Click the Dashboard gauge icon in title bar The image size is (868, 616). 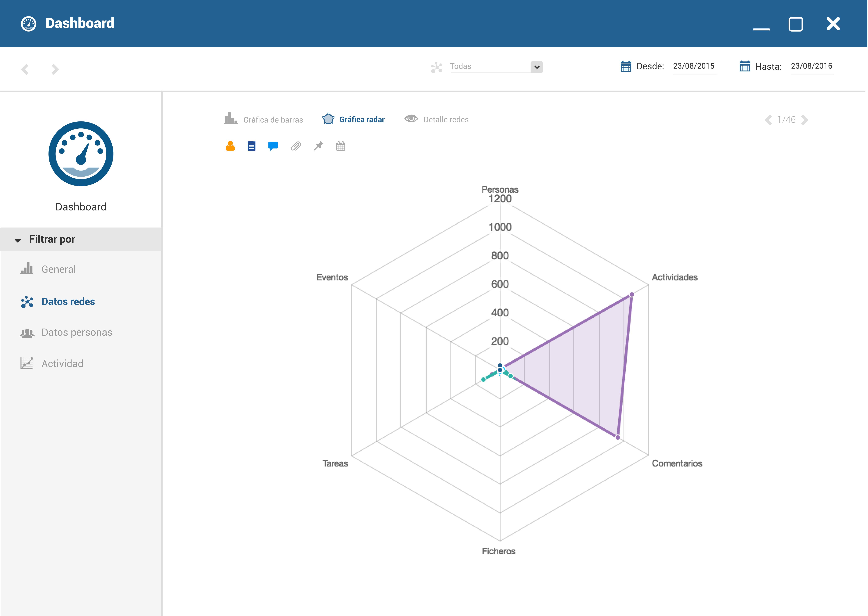point(28,24)
